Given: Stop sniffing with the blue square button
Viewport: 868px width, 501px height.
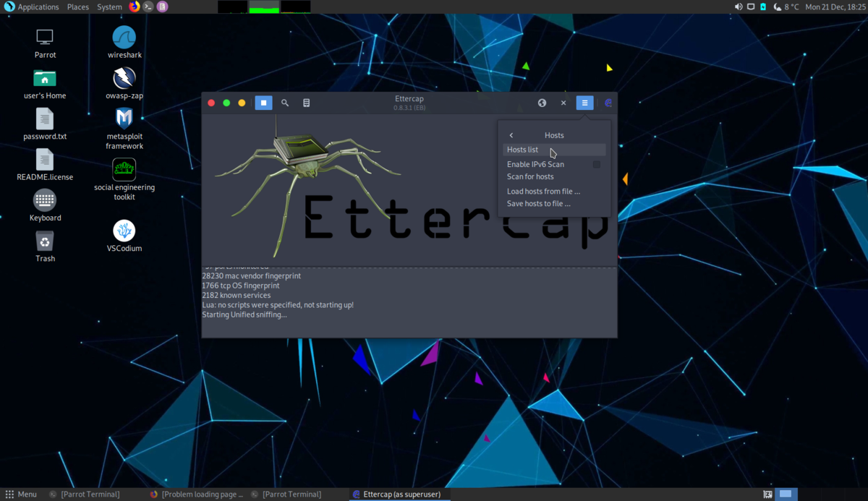Looking at the screenshot, I should coord(263,103).
